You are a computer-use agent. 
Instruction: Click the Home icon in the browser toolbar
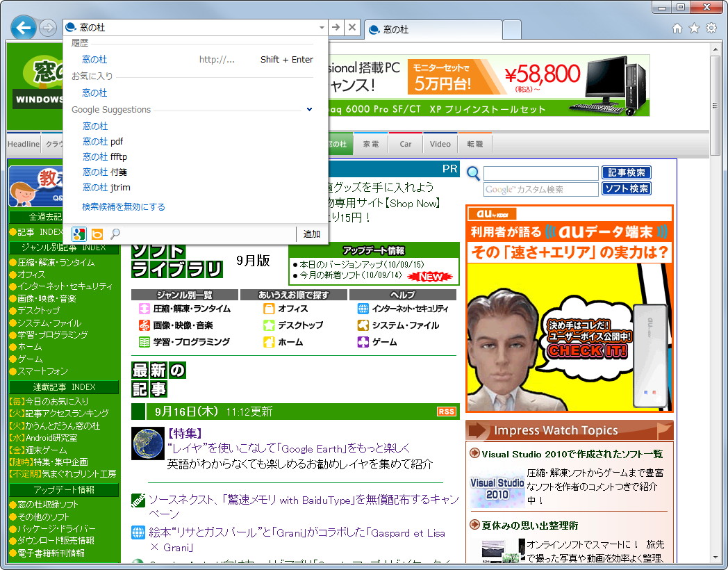tap(678, 28)
